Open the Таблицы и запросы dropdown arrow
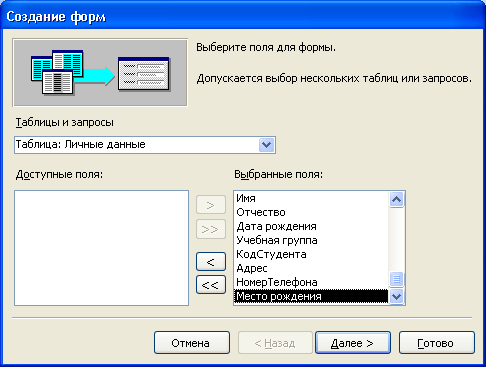 [266, 145]
